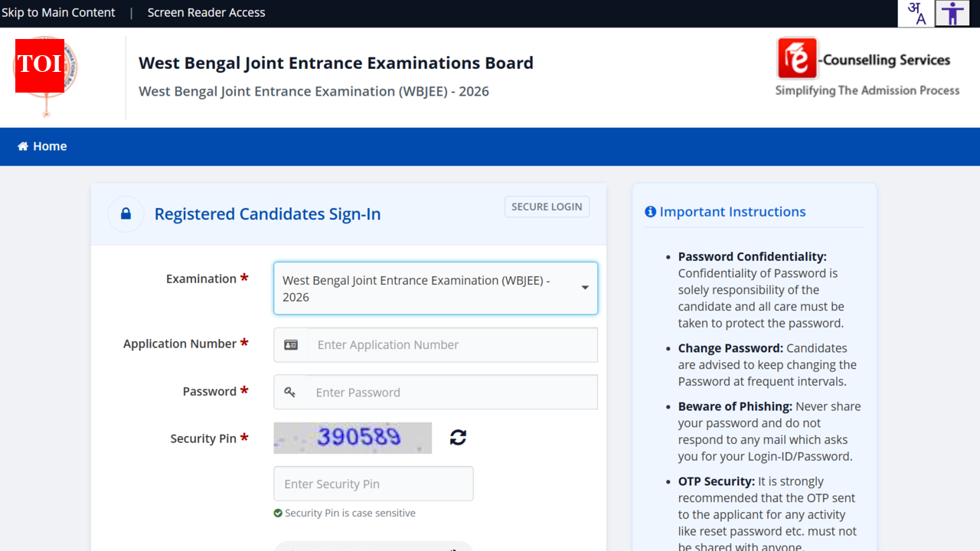The image size is (980, 551).
Task: Click Screen Reader Access menu item
Action: tap(206, 12)
